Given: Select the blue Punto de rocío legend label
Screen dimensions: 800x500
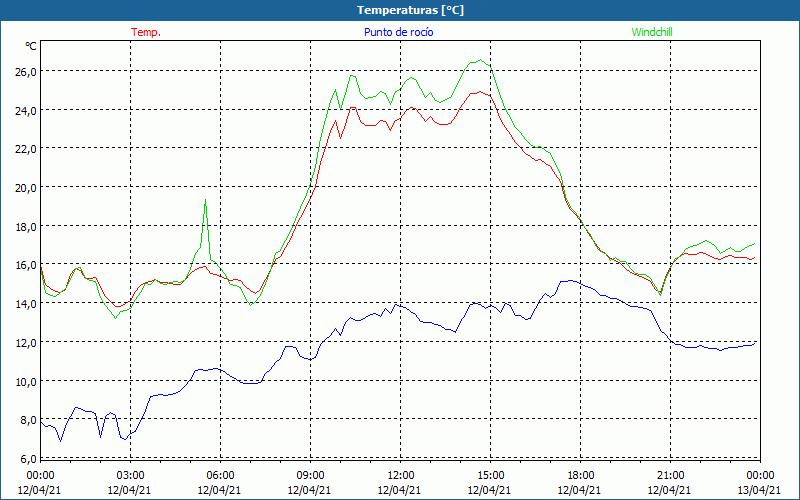Looking at the screenshot, I should (398, 32).
